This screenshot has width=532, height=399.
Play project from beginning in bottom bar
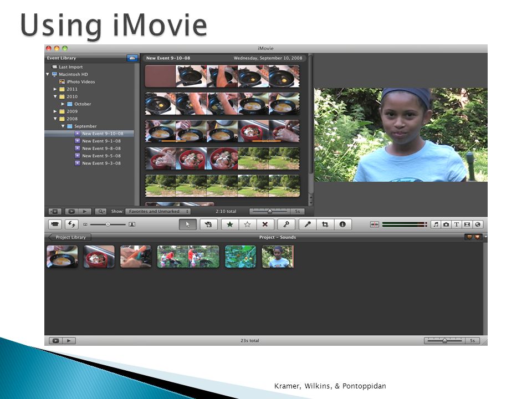69,340
